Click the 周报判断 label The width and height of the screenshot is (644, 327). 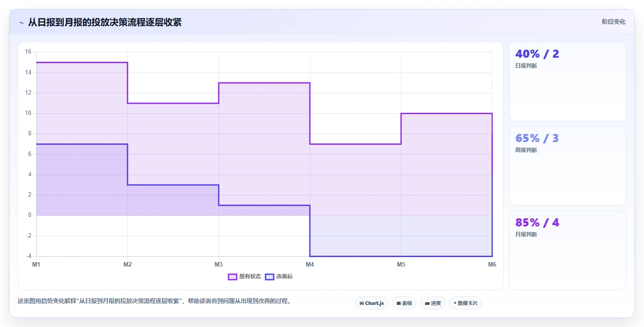tap(526, 150)
